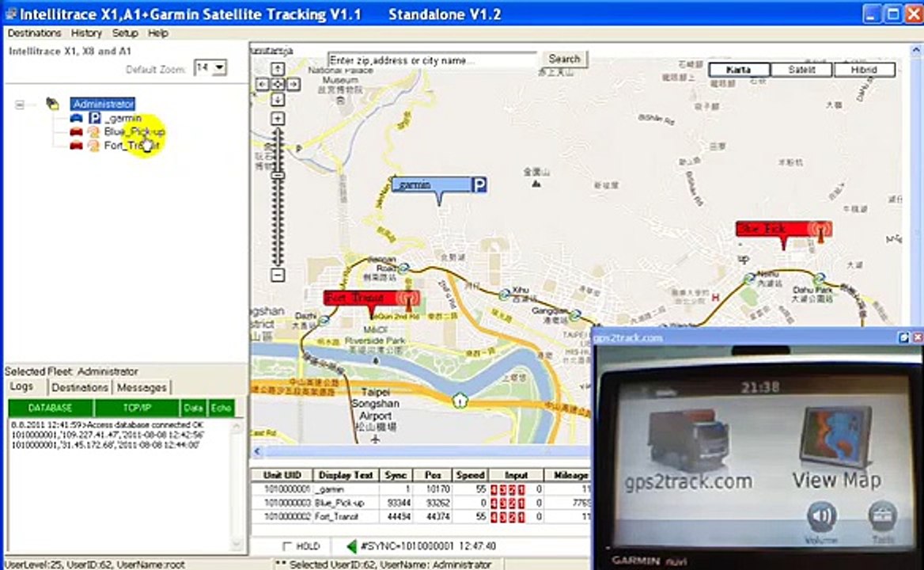Switch map to Satelit view
Viewport: 924px width, 570px height.
[801, 70]
